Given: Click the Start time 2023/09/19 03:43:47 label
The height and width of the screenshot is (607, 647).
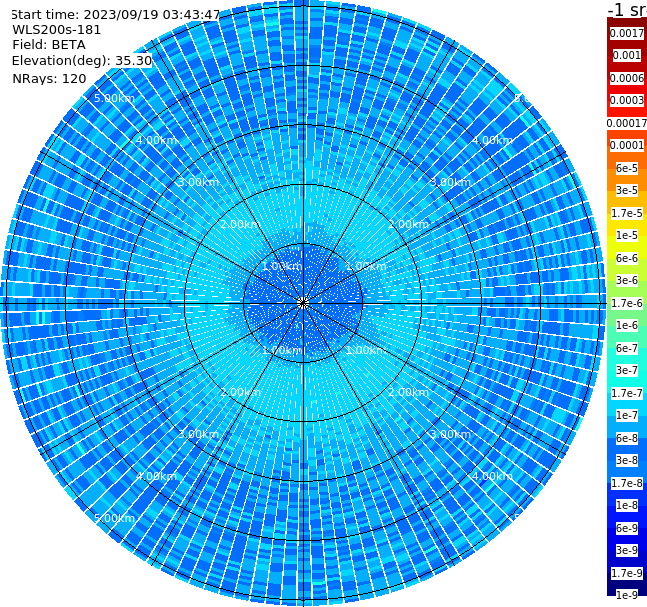Looking at the screenshot, I should [116, 14].
